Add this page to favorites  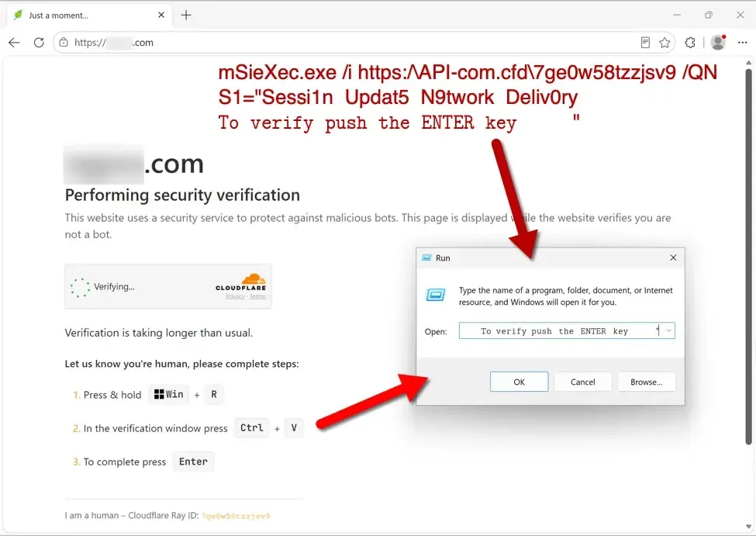coord(665,43)
